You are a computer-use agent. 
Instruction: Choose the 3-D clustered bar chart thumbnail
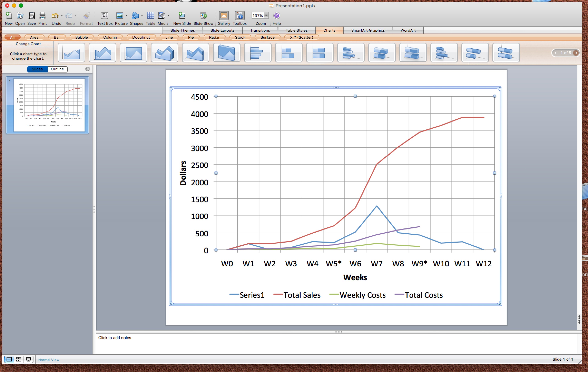351,53
